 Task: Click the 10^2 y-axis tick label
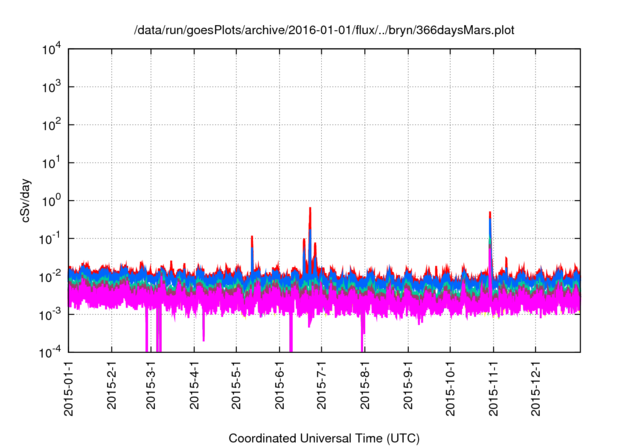point(51,125)
